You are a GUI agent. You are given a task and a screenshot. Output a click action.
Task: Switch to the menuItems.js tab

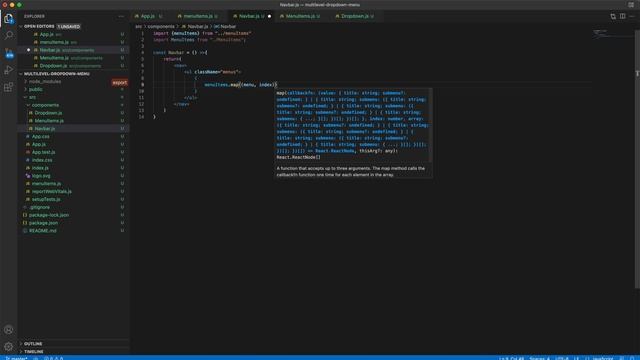click(x=198, y=16)
